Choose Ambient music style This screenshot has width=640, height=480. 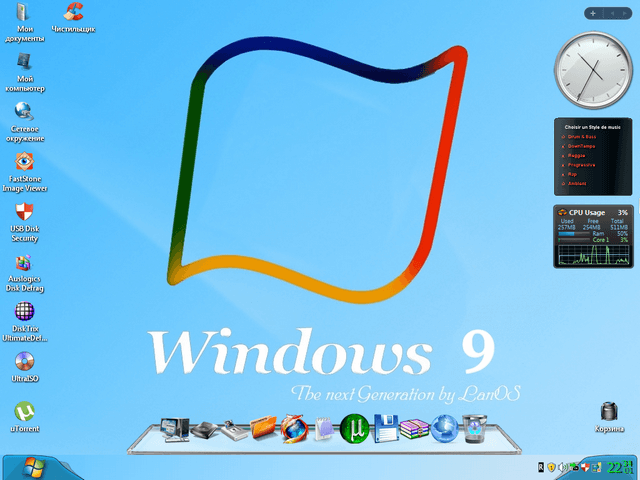(x=578, y=184)
